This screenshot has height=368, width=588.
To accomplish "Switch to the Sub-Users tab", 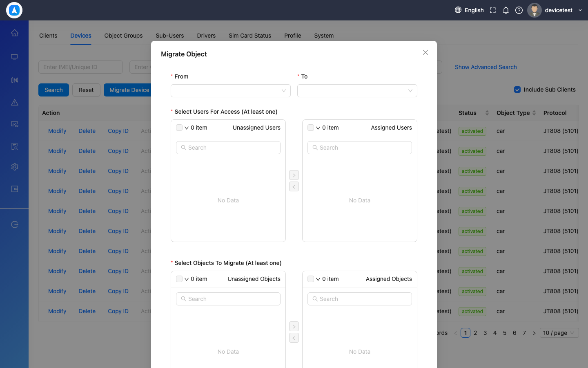I will click(x=170, y=36).
